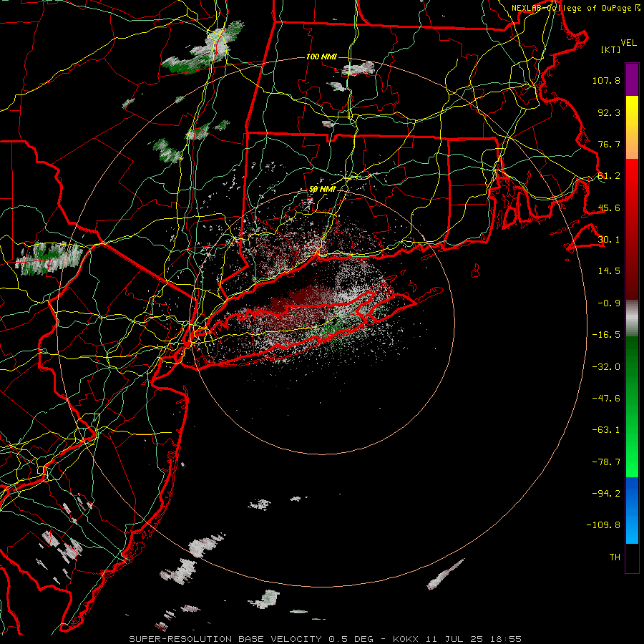Click the [KT] units label
The width and height of the screenshot is (644, 644).
[610, 49]
